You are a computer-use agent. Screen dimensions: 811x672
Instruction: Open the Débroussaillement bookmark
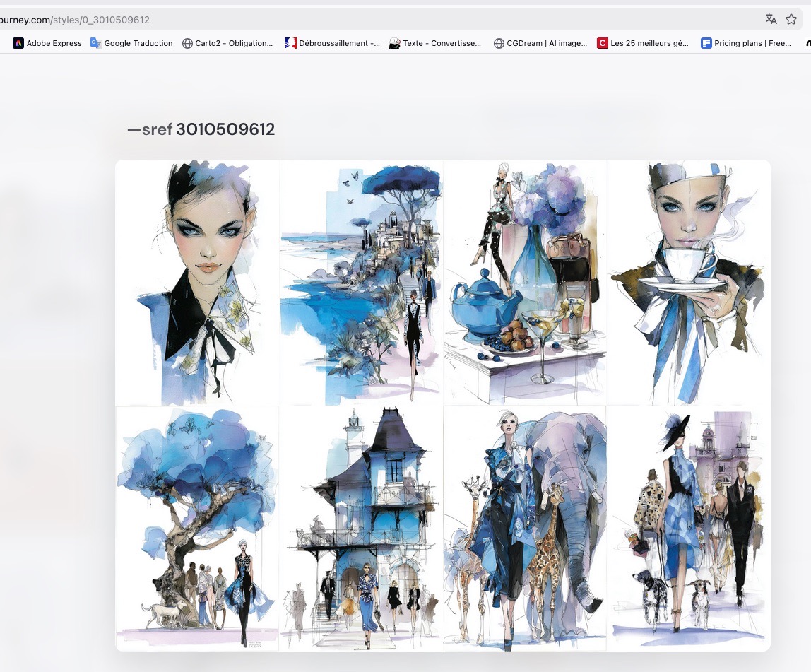pos(332,43)
